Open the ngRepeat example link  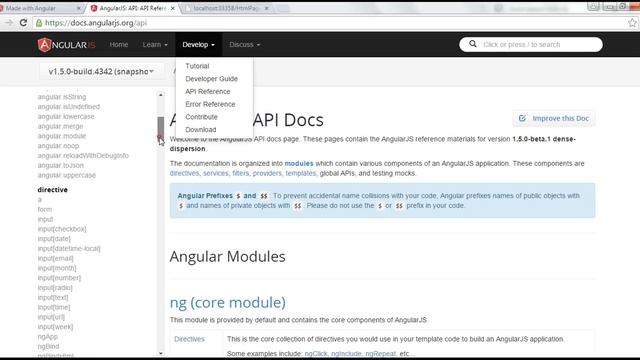coord(380,353)
